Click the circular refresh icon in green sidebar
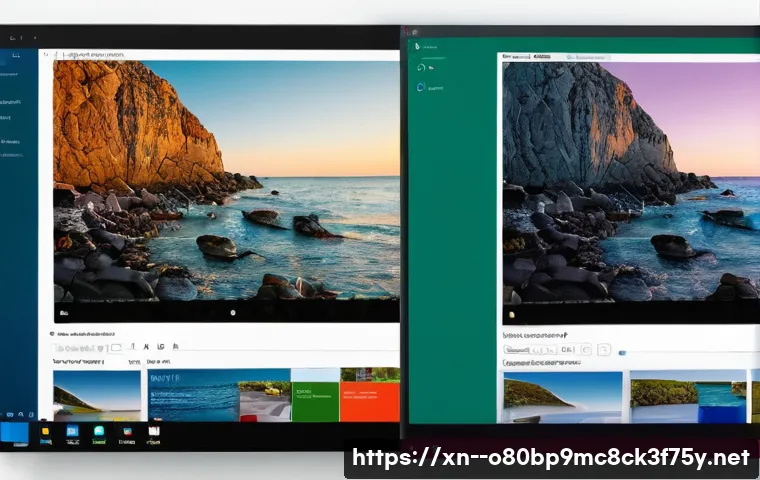The image size is (760, 480). click(421, 67)
